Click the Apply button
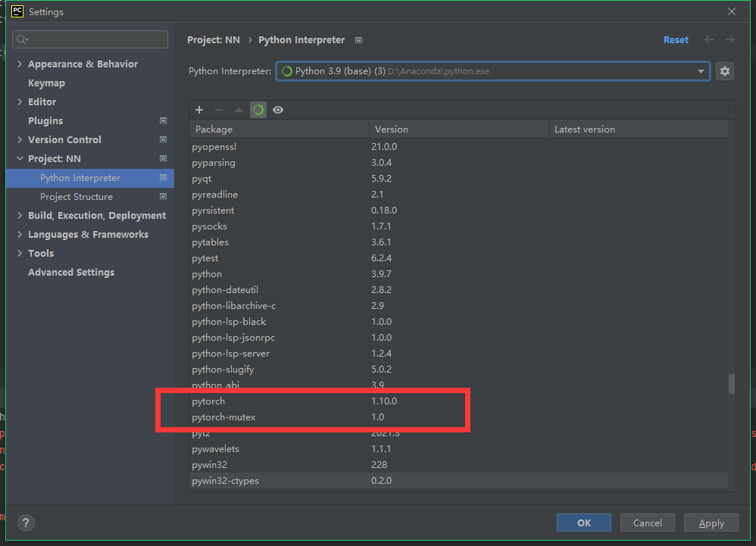 coord(711,523)
